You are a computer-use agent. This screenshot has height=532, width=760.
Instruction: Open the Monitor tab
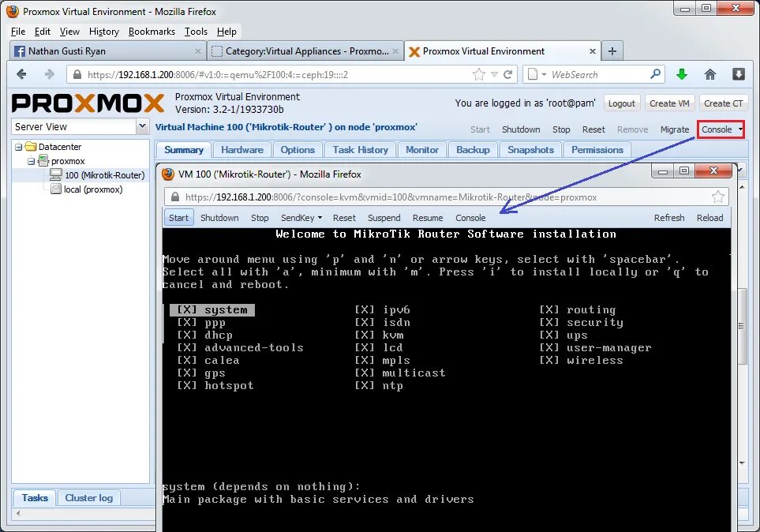point(421,150)
